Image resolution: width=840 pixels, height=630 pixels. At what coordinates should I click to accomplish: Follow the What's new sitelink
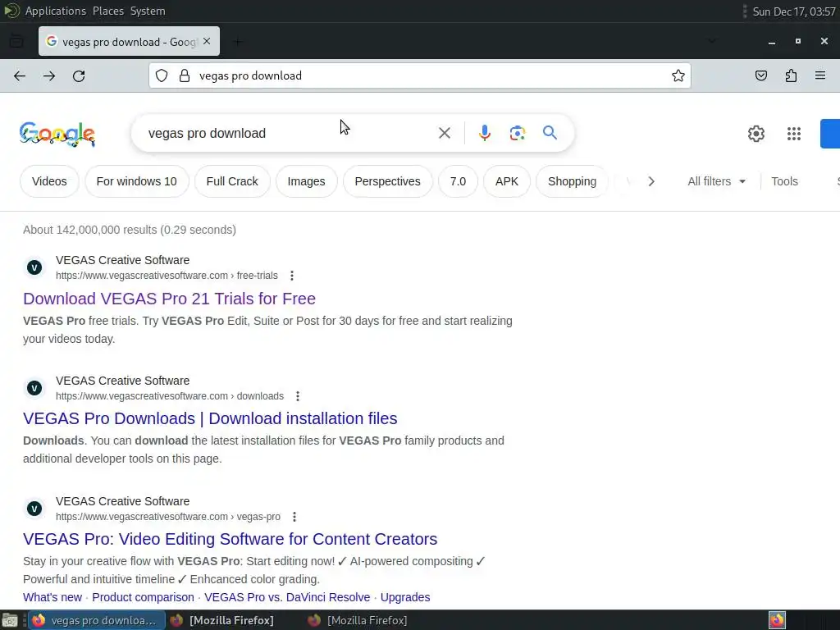coord(52,597)
